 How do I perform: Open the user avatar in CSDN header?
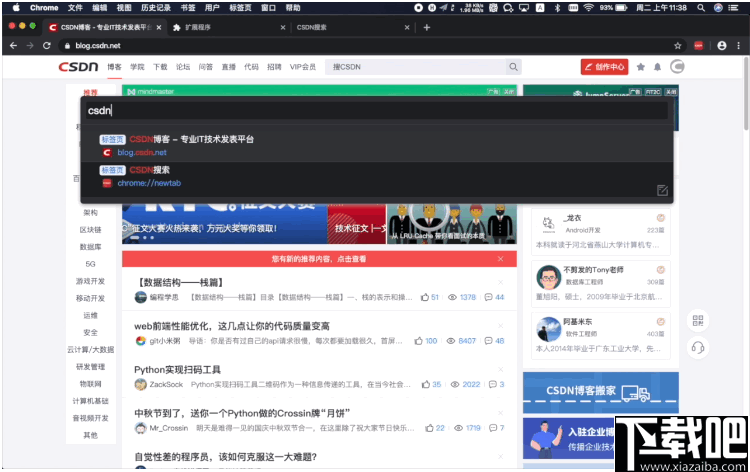[677, 66]
